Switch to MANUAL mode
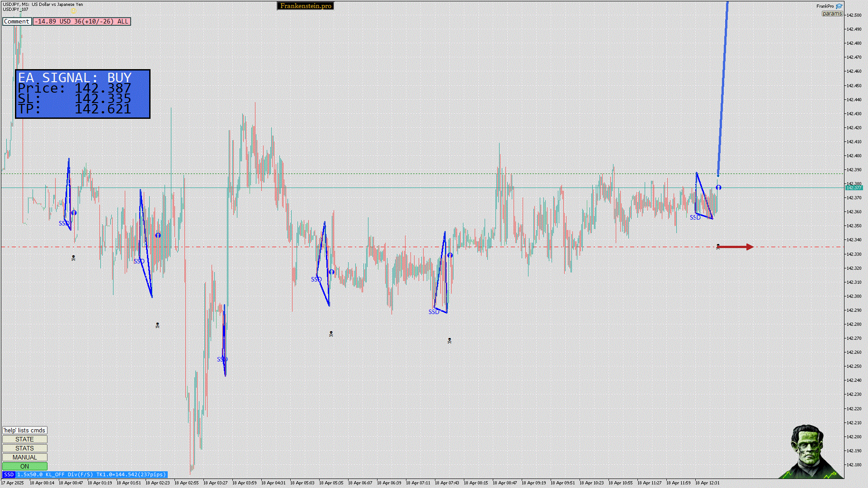Screen dimensions: 868x488 [24, 457]
